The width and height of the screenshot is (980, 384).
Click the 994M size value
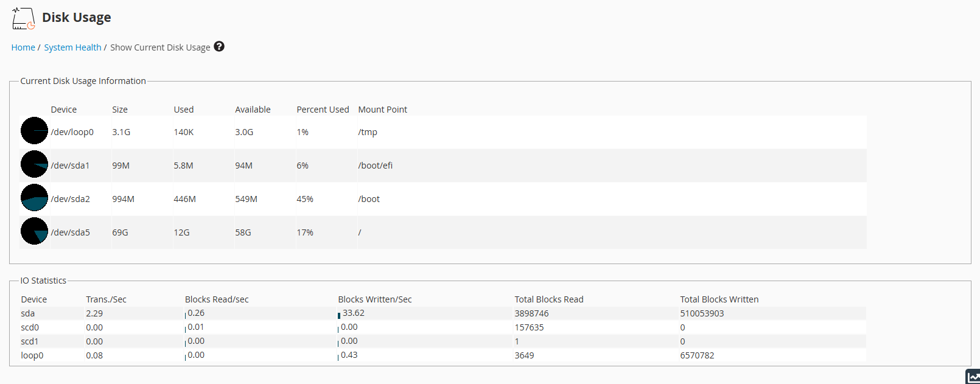tap(123, 199)
